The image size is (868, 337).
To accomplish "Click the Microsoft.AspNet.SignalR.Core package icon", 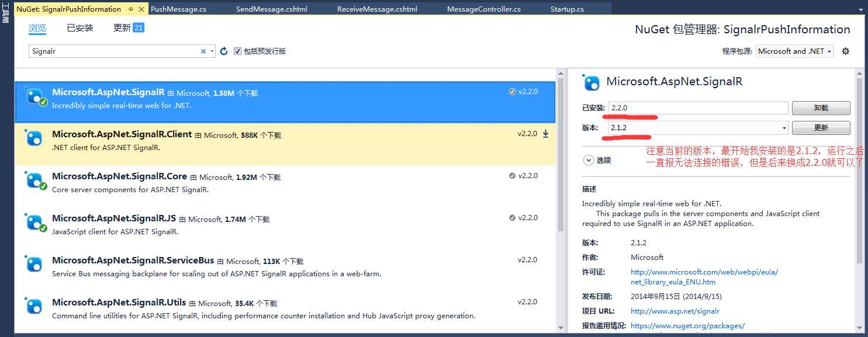I will click(35, 180).
